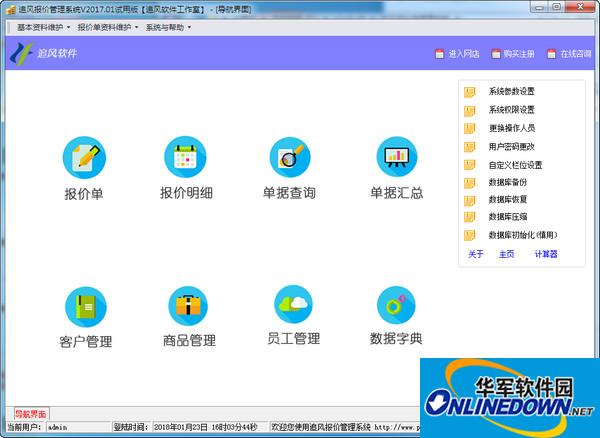Select 数据库初始化(慎用) in the side panel

tap(523, 235)
